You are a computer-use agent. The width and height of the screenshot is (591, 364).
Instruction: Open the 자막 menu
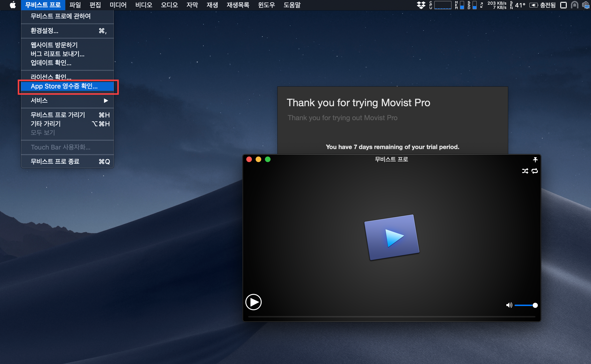point(192,5)
